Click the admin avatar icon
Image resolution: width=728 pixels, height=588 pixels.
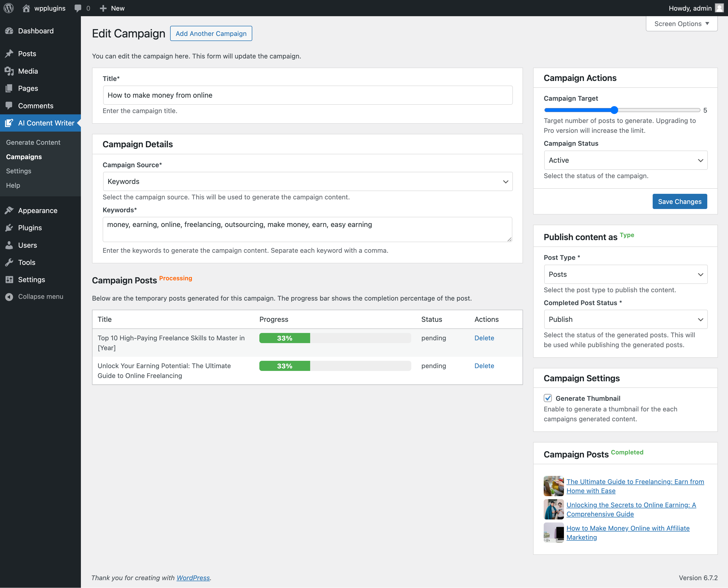click(719, 8)
